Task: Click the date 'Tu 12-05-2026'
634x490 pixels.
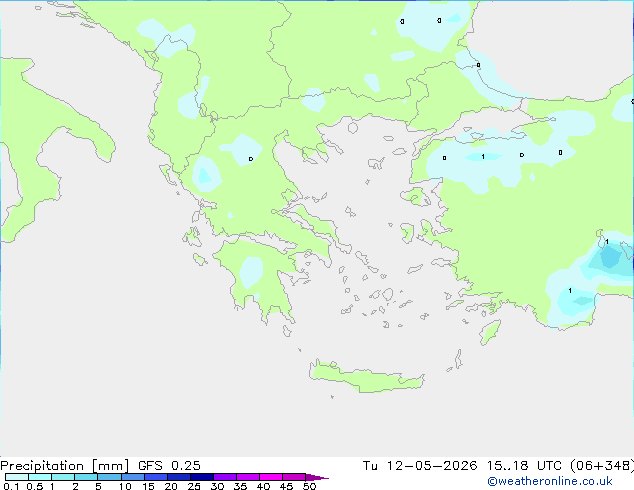Action: (420, 466)
